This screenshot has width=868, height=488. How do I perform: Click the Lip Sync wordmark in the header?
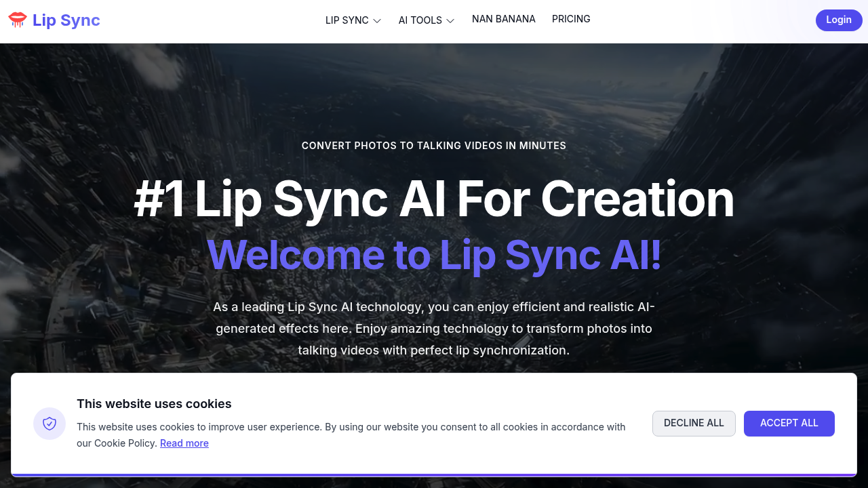[x=68, y=20]
